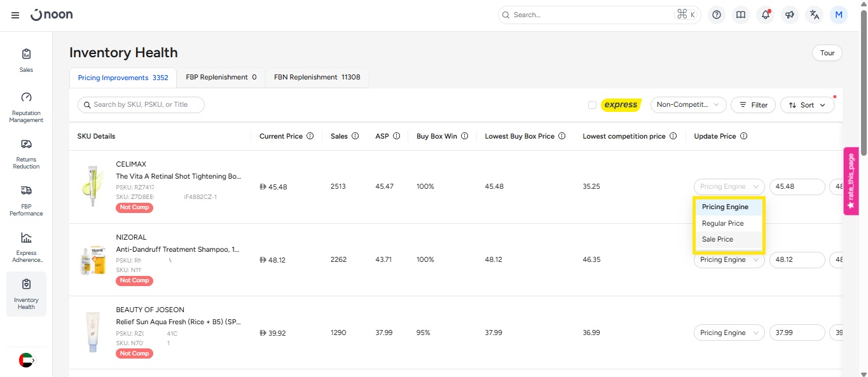868x377 pixels.
Task: Open the hamburger menu icon
Action: point(15,15)
